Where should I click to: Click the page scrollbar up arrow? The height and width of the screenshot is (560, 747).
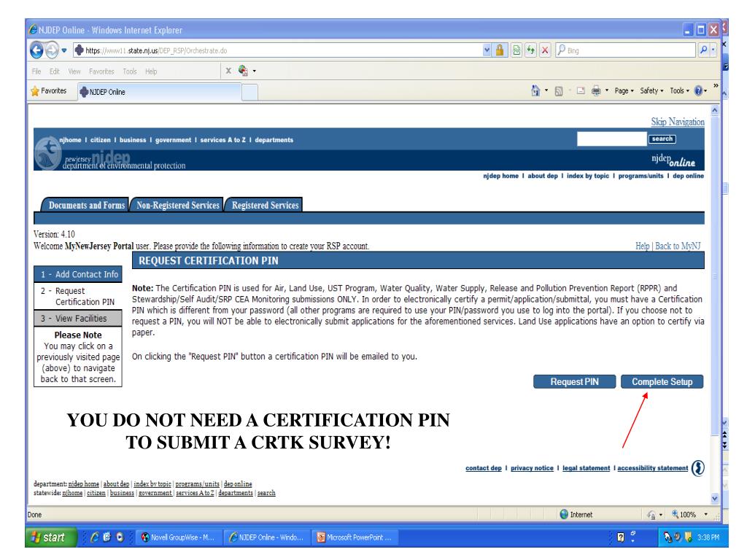click(x=715, y=111)
